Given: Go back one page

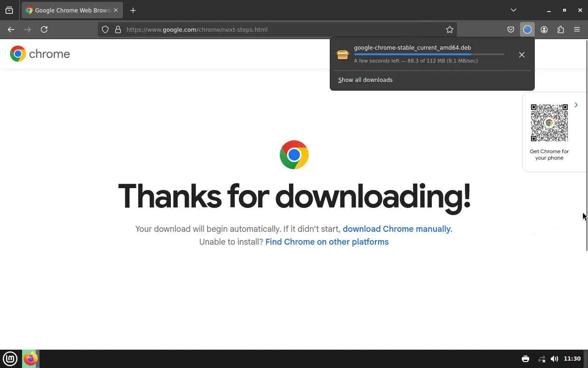Looking at the screenshot, I should pyautogui.click(x=11, y=29).
